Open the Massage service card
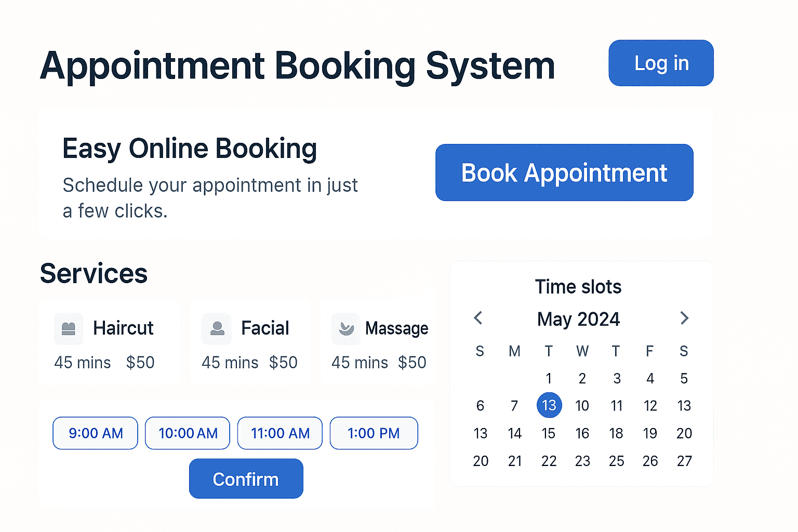The image size is (798, 532). coord(379,342)
